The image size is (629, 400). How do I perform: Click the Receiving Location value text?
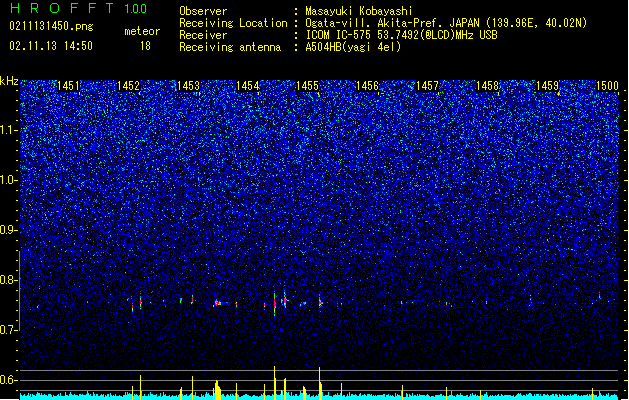[446, 23]
